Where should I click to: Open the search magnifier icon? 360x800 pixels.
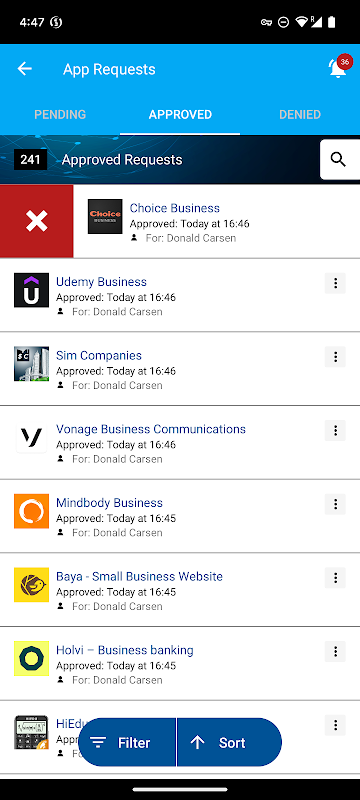coord(339,160)
